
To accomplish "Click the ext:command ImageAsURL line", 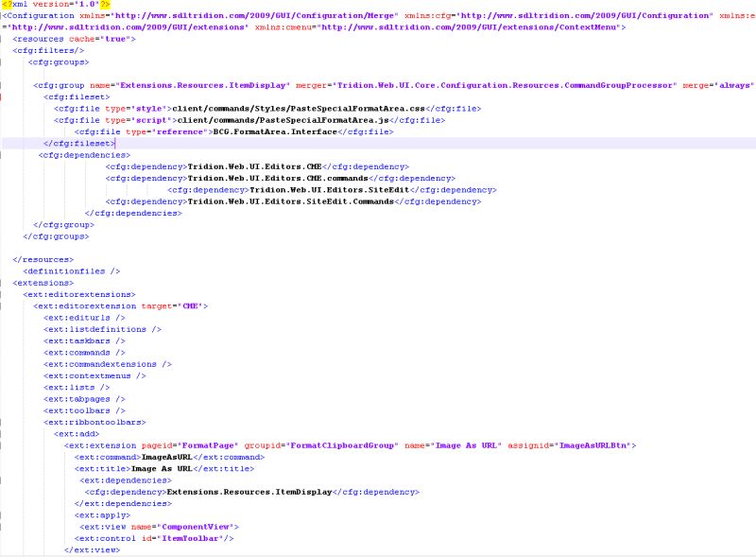I will point(169,457).
